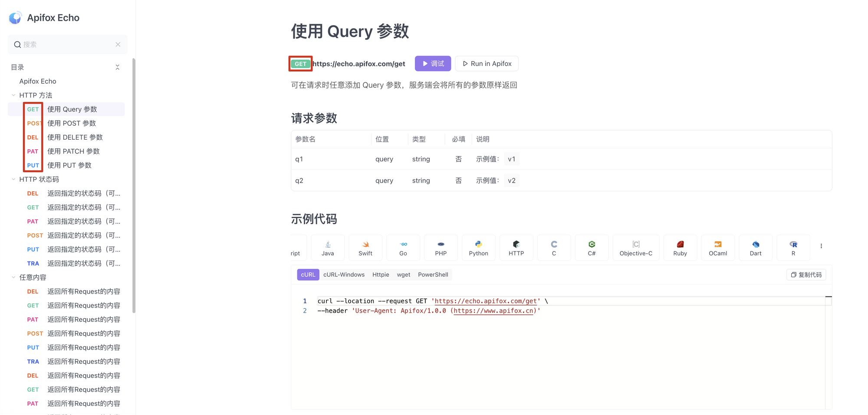Viewport: 868px width, 415px height.
Task: Click the 参数名 column header
Action: [305, 139]
